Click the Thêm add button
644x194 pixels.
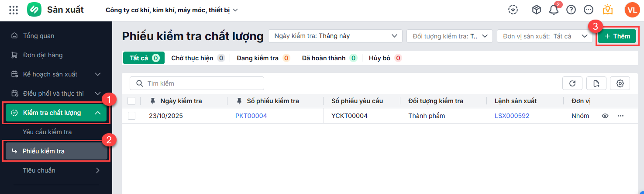617,36
